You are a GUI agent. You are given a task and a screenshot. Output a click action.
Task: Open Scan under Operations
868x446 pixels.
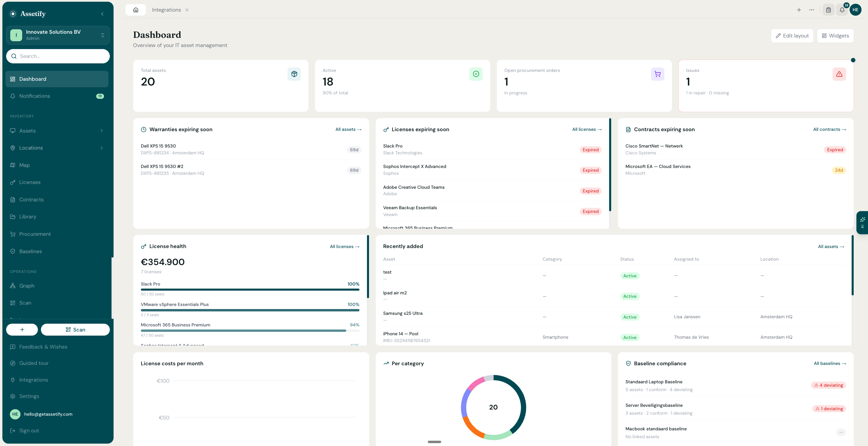pyautogui.click(x=57, y=303)
